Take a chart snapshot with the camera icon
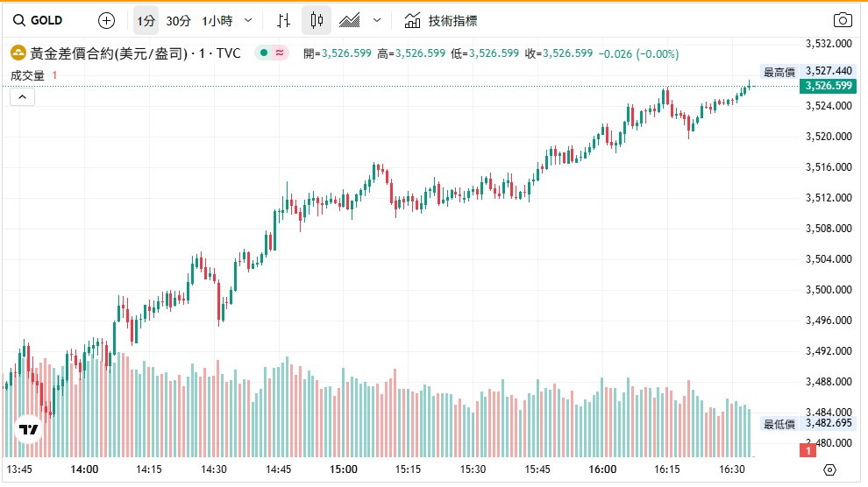 (x=842, y=20)
